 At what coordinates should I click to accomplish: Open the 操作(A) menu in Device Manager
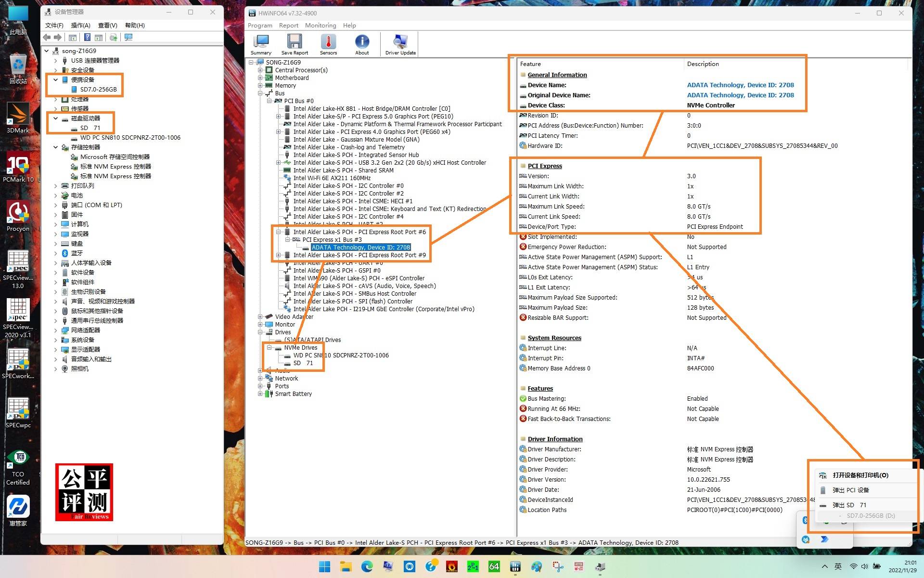click(x=80, y=26)
